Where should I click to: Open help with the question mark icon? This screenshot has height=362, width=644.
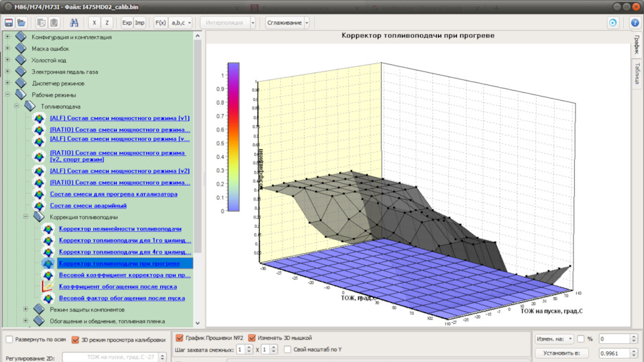click(x=635, y=23)
